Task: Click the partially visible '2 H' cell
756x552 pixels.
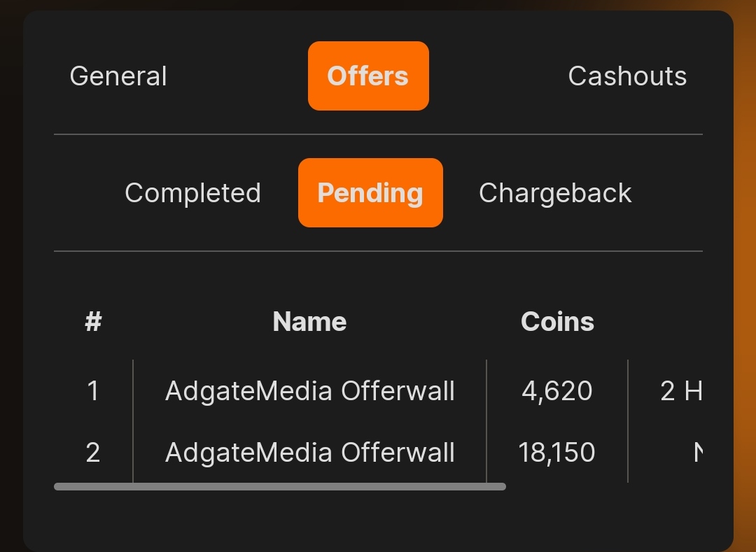Action: tap(680, 390)
